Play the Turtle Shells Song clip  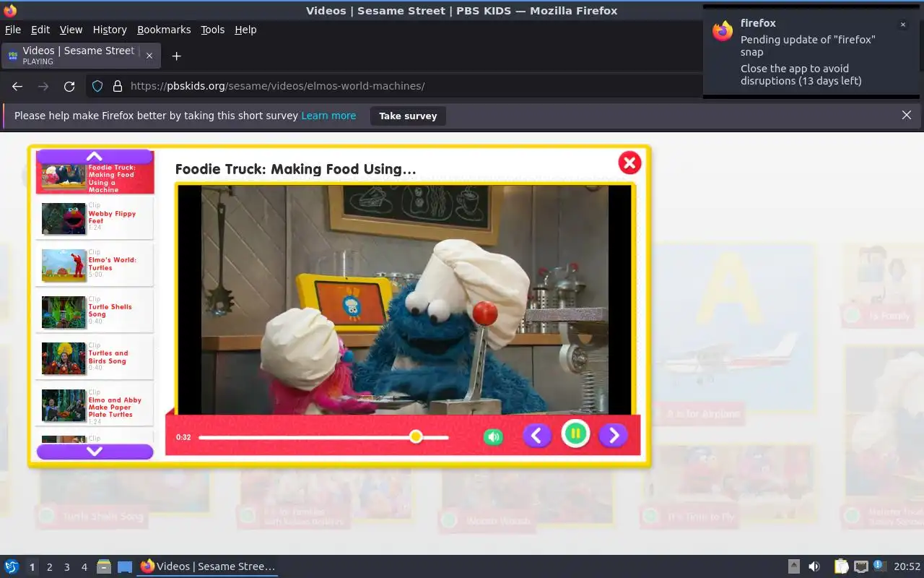tap(95, 311)
